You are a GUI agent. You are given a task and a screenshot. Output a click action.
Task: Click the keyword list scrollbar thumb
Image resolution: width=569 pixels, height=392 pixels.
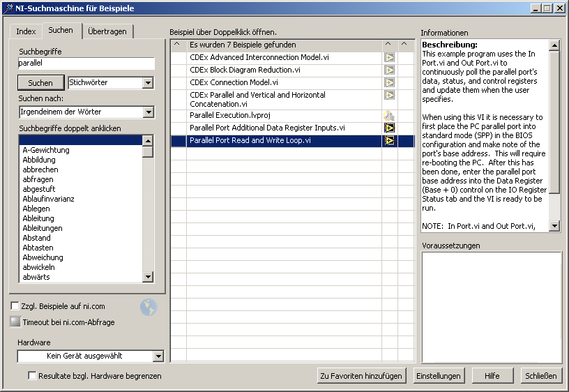click(148, 152)
